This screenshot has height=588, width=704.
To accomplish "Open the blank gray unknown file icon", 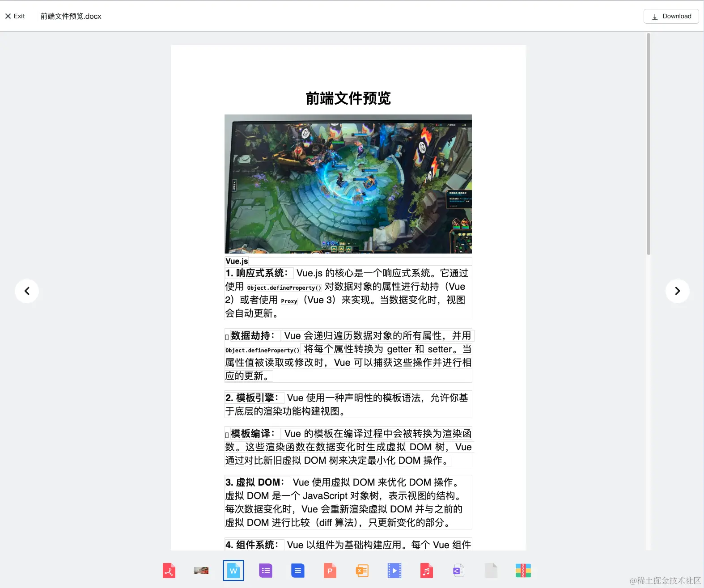I will click(491, 571).
